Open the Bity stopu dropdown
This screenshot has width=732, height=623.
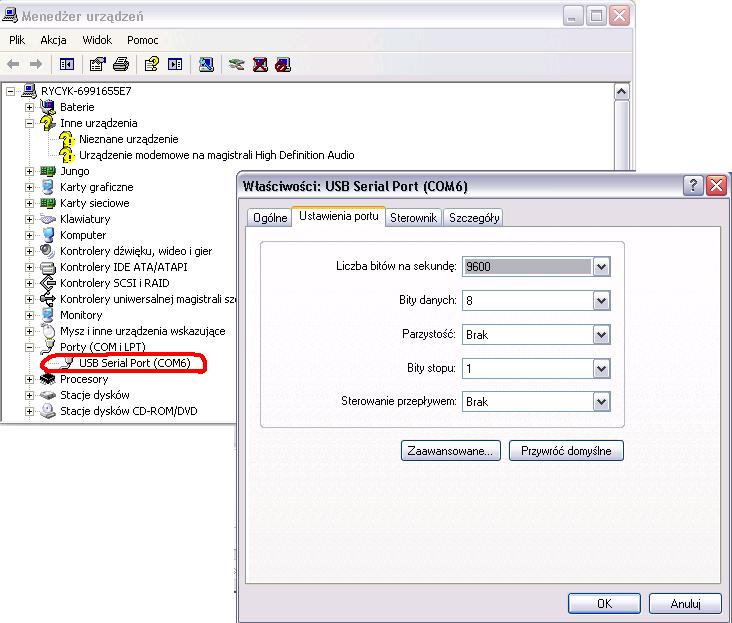601,369
